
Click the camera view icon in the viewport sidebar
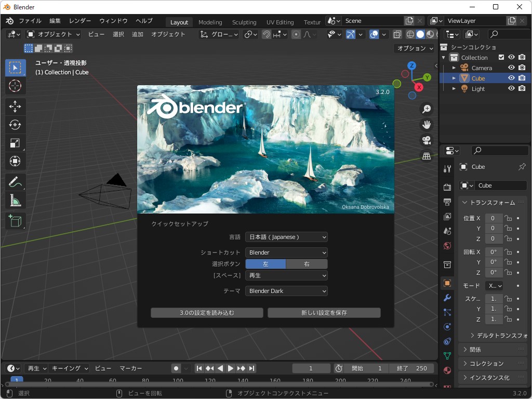(x=427, y=140)
